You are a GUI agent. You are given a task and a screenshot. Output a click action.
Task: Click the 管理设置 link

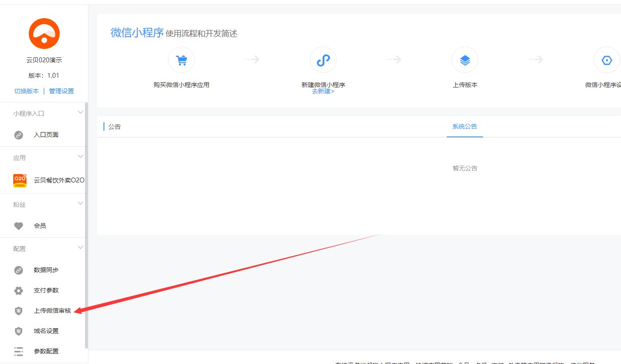(x=61, y=91)
